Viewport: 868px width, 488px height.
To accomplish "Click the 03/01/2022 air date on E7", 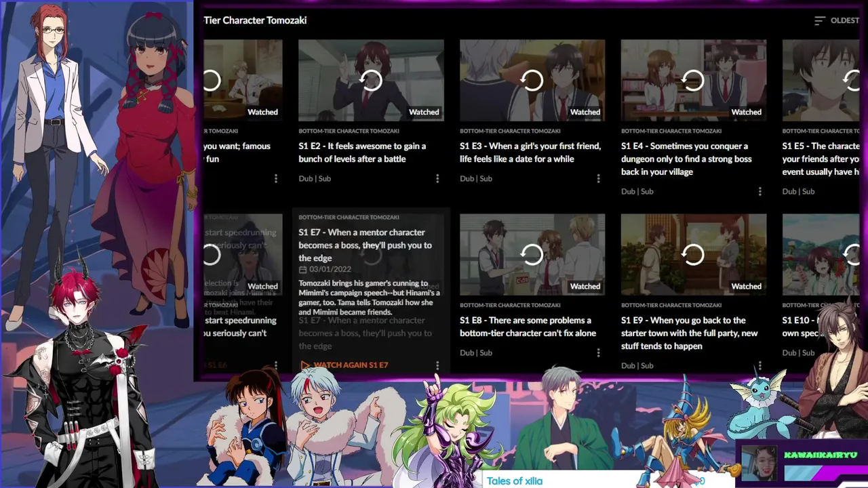I will [325, 269].
